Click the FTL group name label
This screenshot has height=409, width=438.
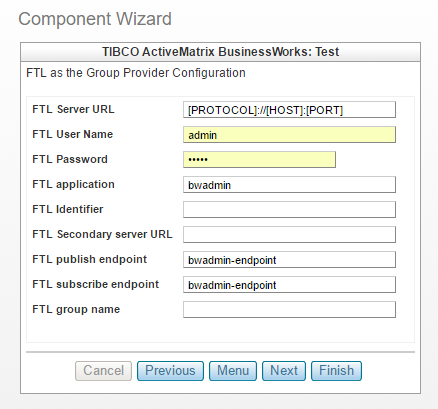pos(76,310)
